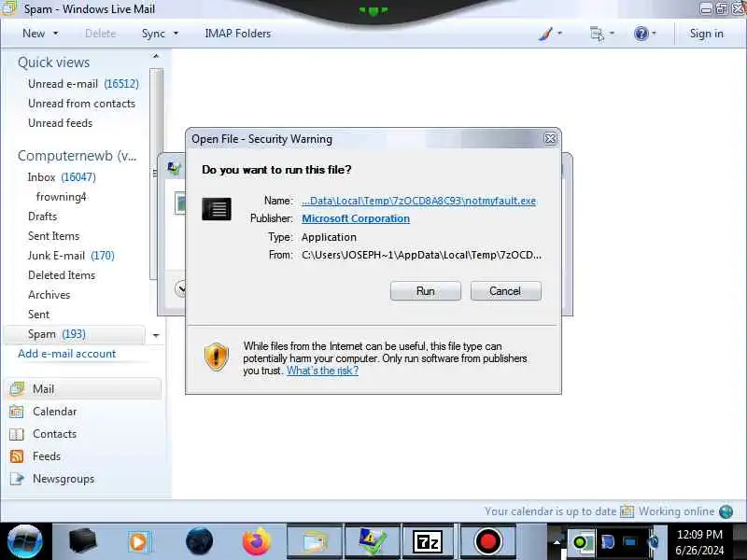Switch to the Contacts view
This screenshot has width=747, height=560.
(54, 434)
